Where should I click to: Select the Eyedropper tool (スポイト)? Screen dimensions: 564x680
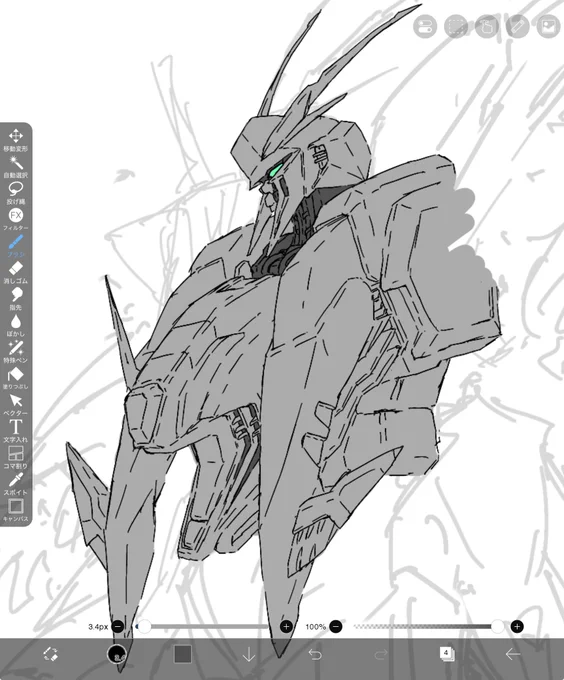click(16, 484)
